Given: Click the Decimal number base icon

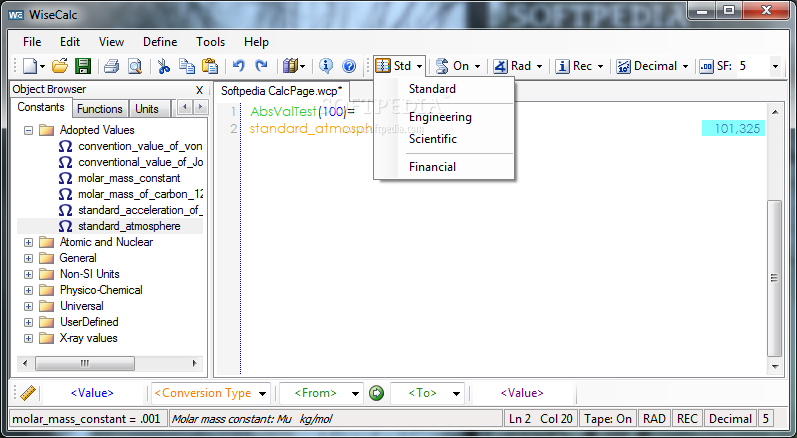Looking at the screenshot, I should pyautogui.click(x=623, y=66).
